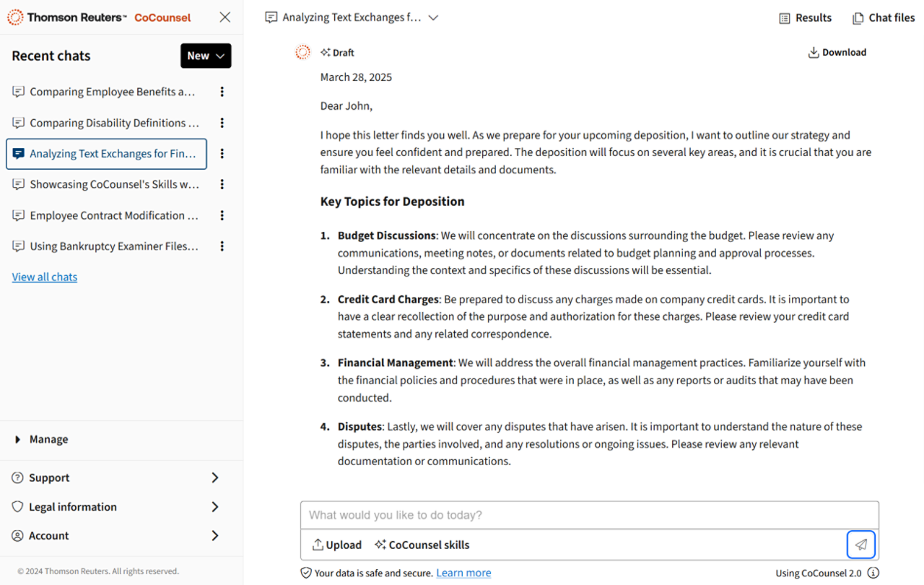The image size is (924, 585).
Task: Open the New chat dropdown button
Action: pyautogui.click(x=206, y=56)
